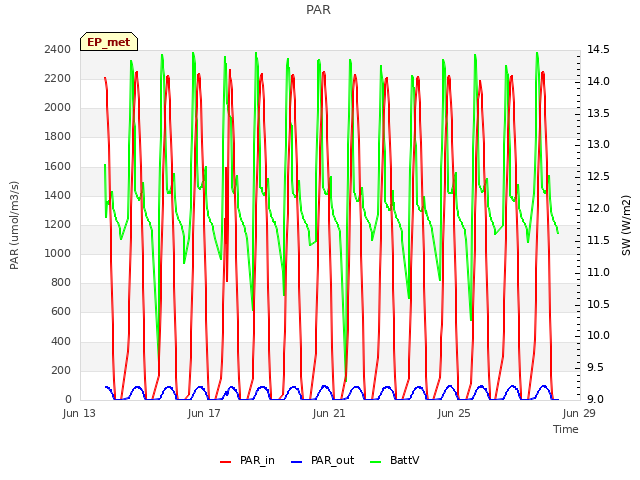Click the green BattV legend color marker

[375, 462]
